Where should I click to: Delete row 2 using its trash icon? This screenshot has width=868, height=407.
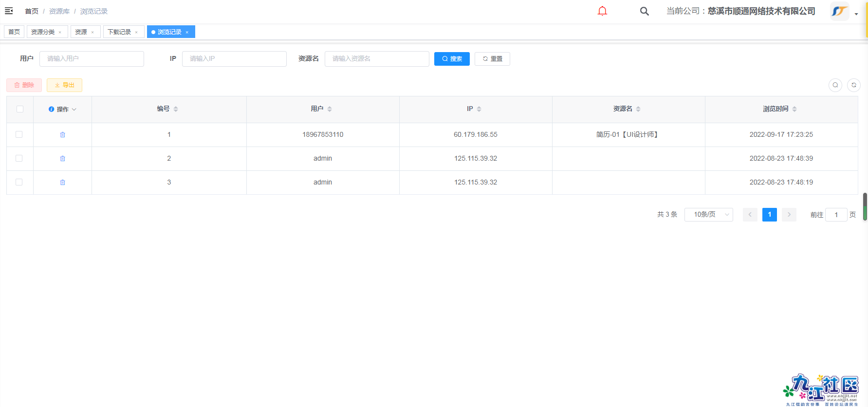pos(62,159)
